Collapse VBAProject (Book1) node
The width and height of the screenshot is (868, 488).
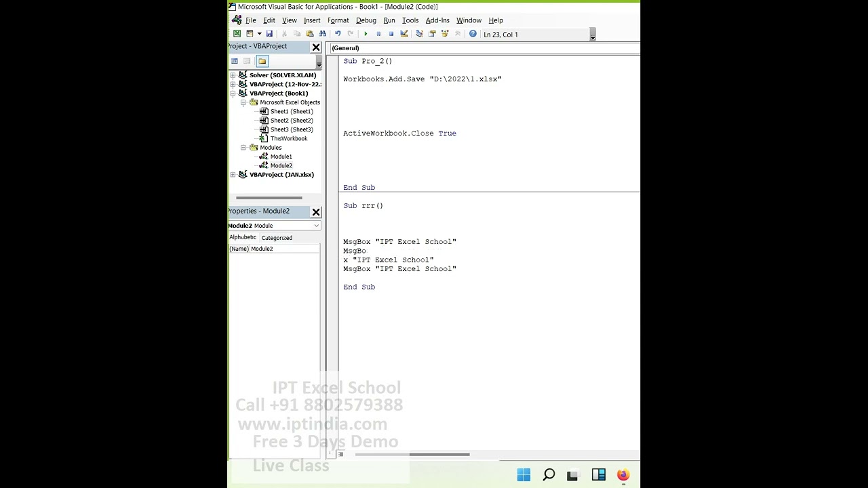pyautogui.click(x=233, y=94)
